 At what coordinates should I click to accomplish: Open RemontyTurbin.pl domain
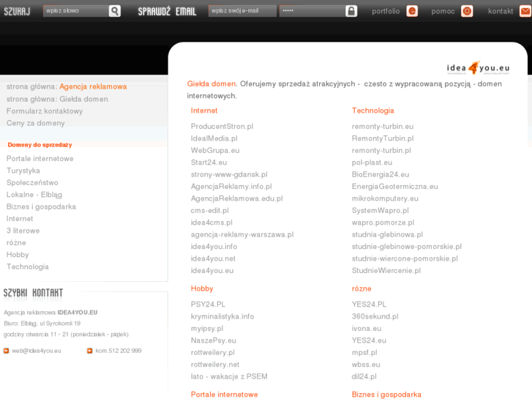click(x=383, y=138)
